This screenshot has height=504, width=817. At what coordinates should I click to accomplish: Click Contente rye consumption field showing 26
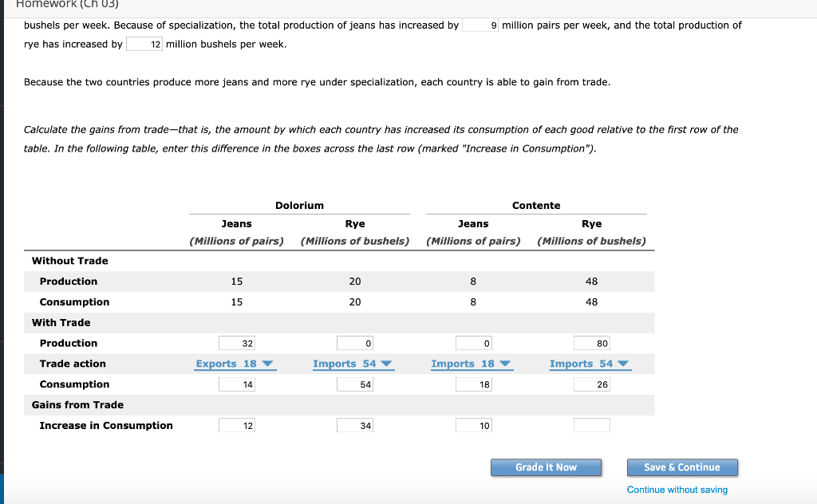pos(591,384)
